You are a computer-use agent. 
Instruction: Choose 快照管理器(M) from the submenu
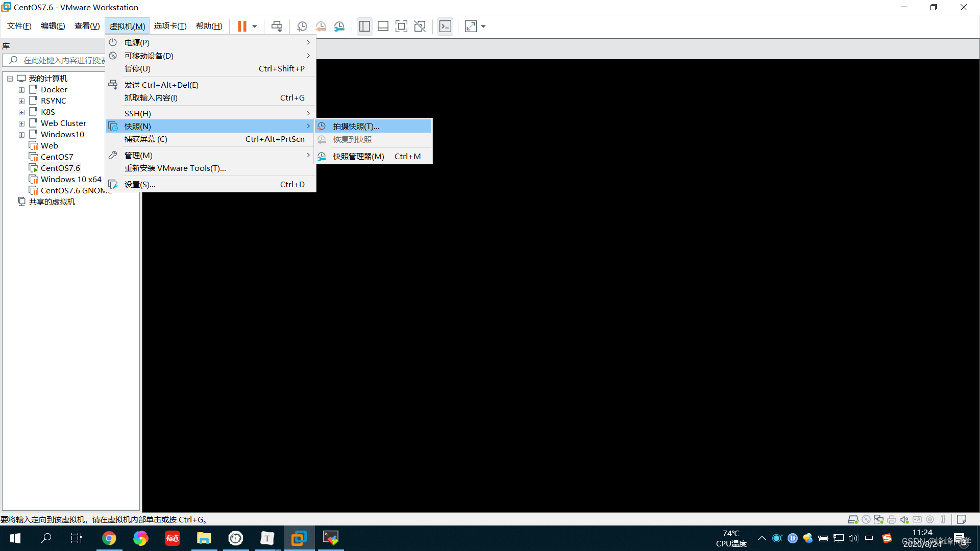pos(358,156)
